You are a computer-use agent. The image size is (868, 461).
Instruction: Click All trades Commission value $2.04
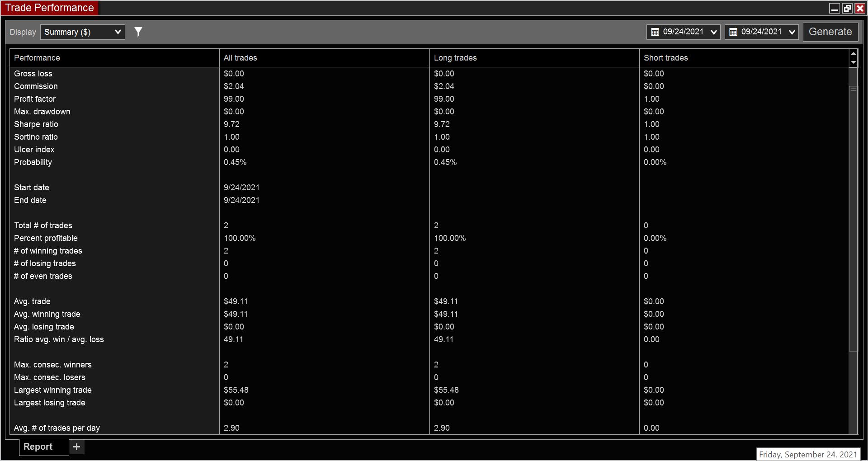(x=234, y=86)
